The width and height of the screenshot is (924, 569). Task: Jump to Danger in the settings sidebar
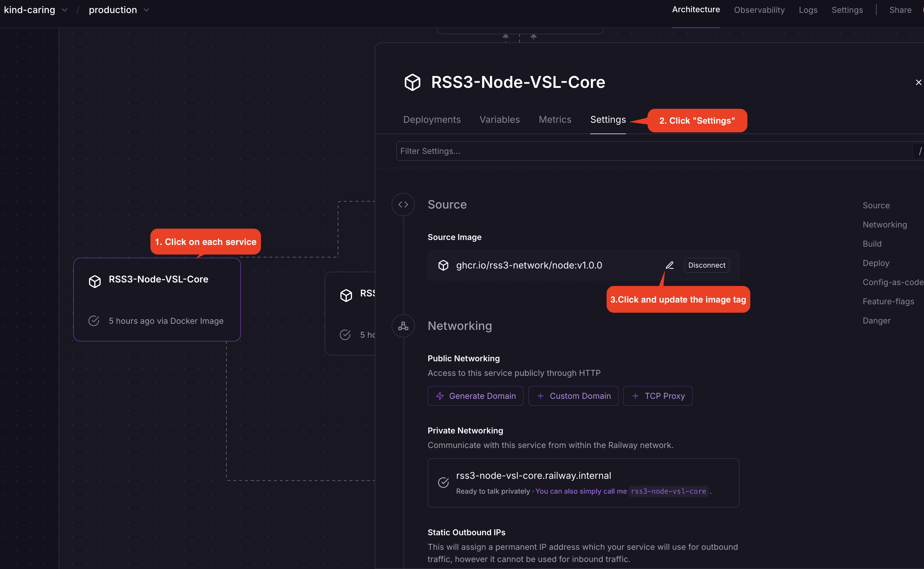pos(876,321)
